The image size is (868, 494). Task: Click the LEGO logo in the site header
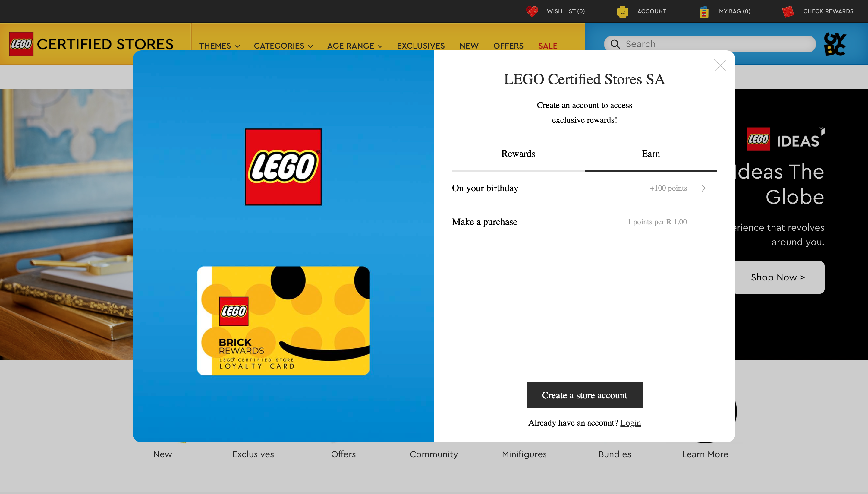[21, 44]
